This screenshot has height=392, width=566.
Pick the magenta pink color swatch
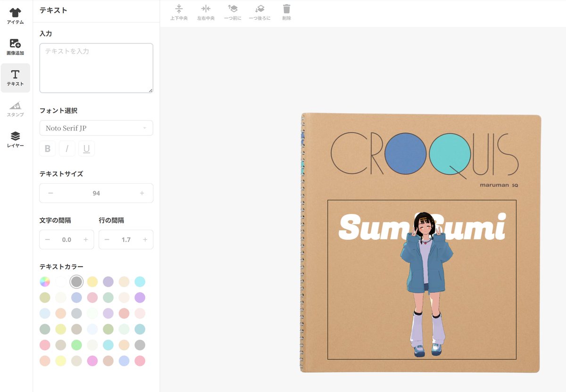(x=92, y=361)
